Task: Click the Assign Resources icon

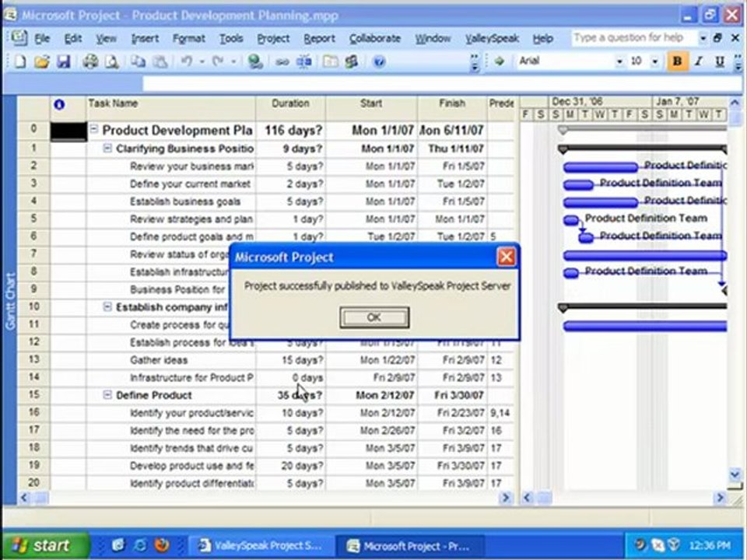Action: pos(352,61)
